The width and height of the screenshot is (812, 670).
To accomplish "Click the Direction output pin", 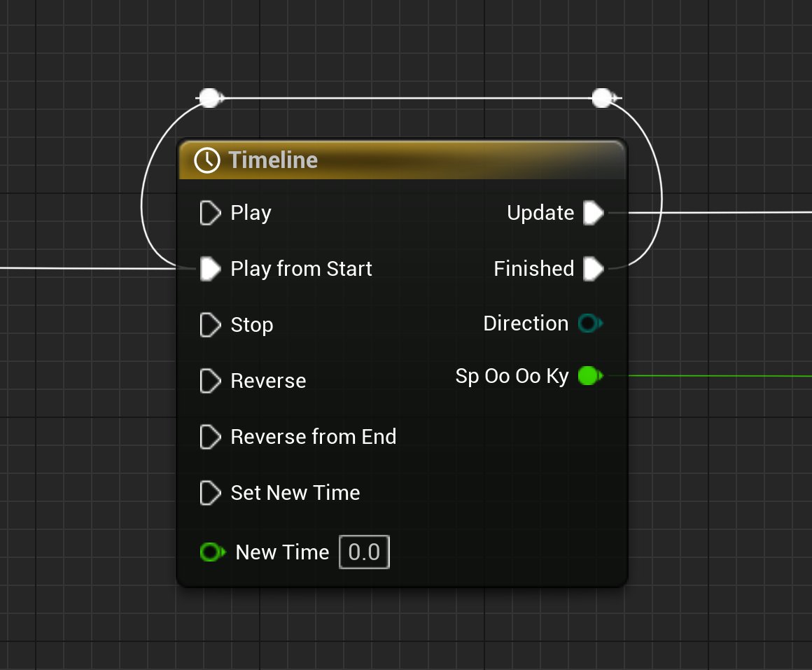I will click(590, 323).
